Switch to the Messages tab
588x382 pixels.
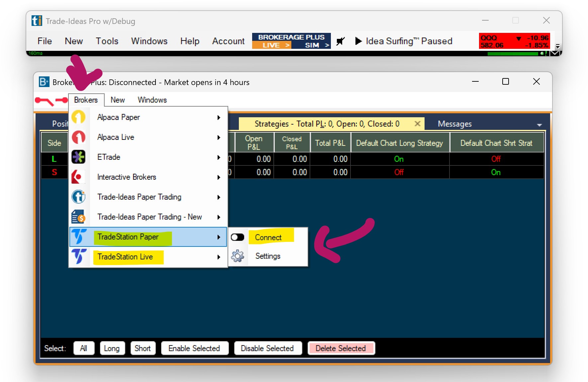(x=454, y=124)
